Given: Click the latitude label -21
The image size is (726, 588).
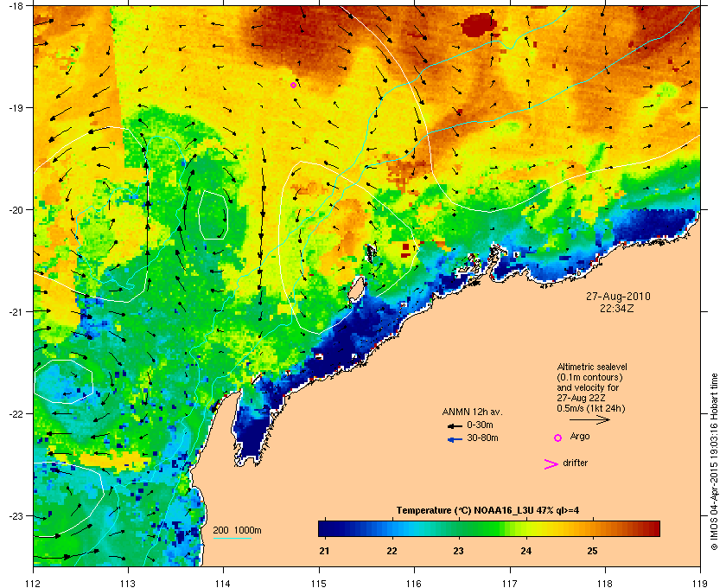Looking at the screenshot, I should (16, 312).
